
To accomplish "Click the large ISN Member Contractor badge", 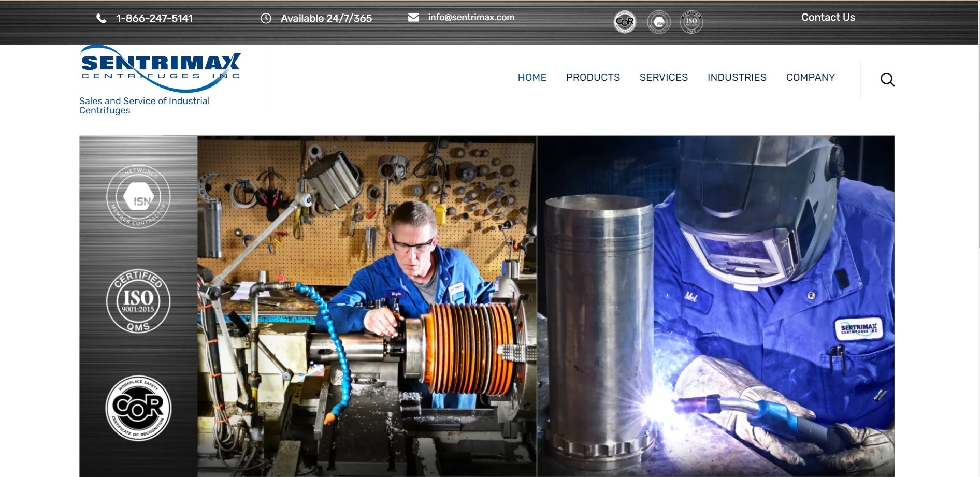I will point(138,197).
